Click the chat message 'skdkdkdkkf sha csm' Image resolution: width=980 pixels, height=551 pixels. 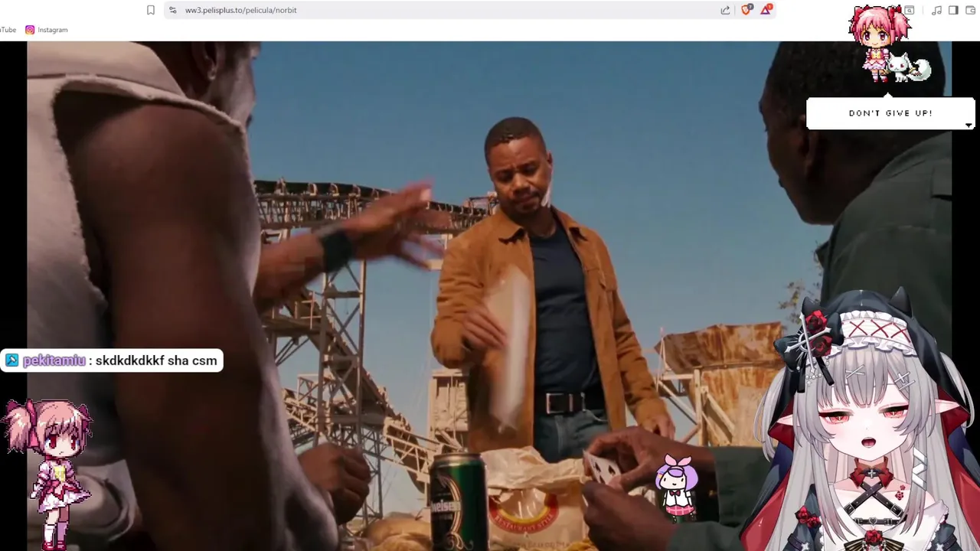tap(156, 360)
